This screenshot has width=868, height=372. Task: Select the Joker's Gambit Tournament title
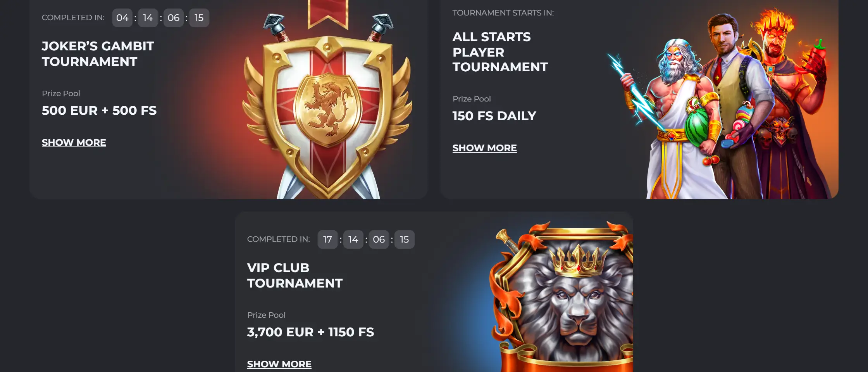click(98, 54)
